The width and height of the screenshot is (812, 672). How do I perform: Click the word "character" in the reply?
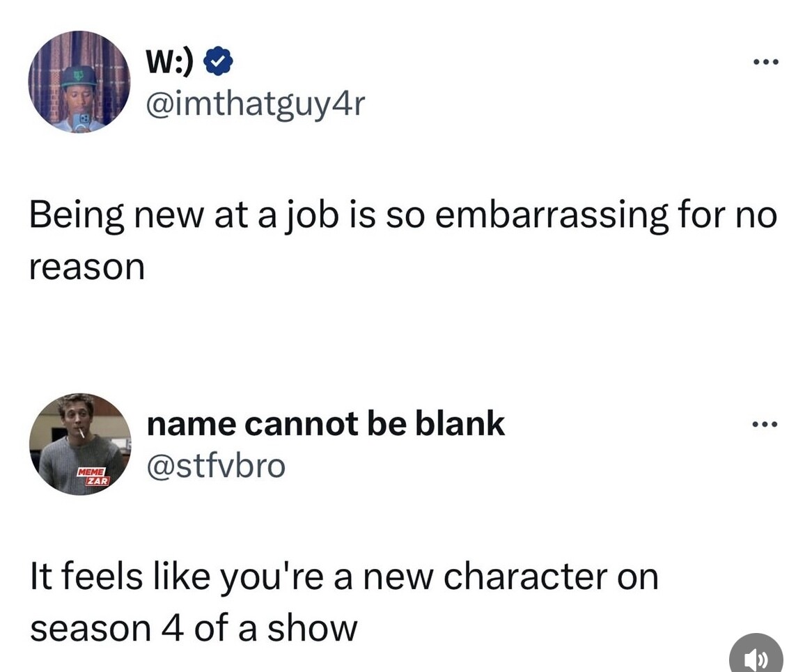click(x=526, y=577)
